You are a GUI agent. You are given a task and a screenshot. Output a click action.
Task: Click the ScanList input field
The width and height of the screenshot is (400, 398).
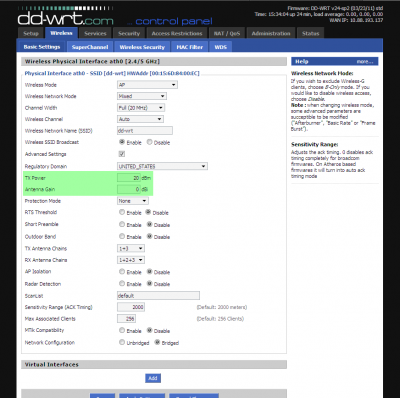pyautogui.click(x=158, y=296)
